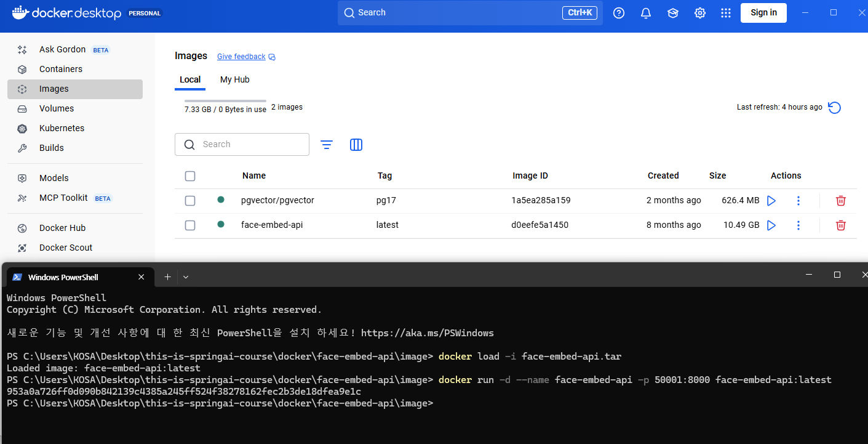Click the 10.49 GB size value
Viewport: 868px width, 444px height.
[741, 225]
